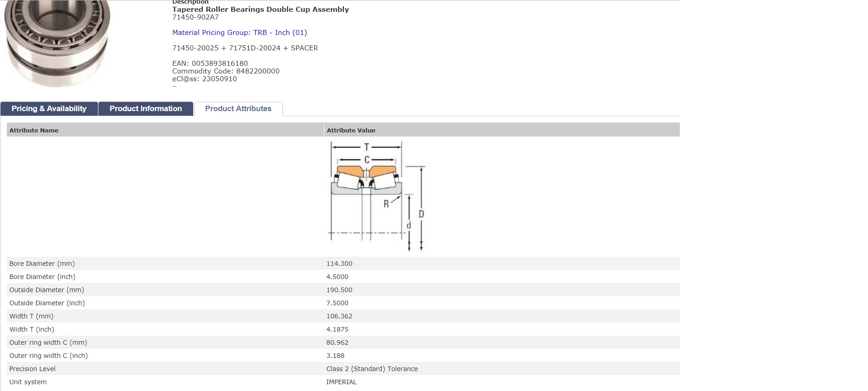Viewport: 868px width, 391px height.
Task: Select part number 71450-902A7 text
Action: pyautogui.click(x=195, y=17)
